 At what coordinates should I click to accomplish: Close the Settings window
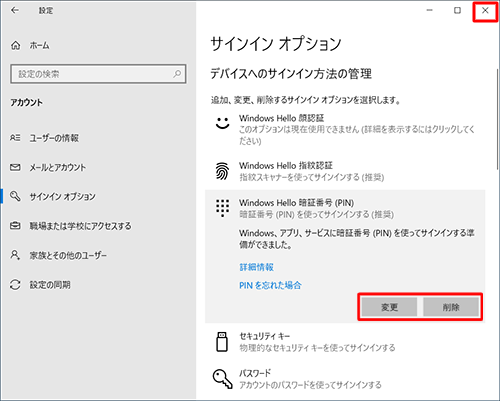click(485, 11)
